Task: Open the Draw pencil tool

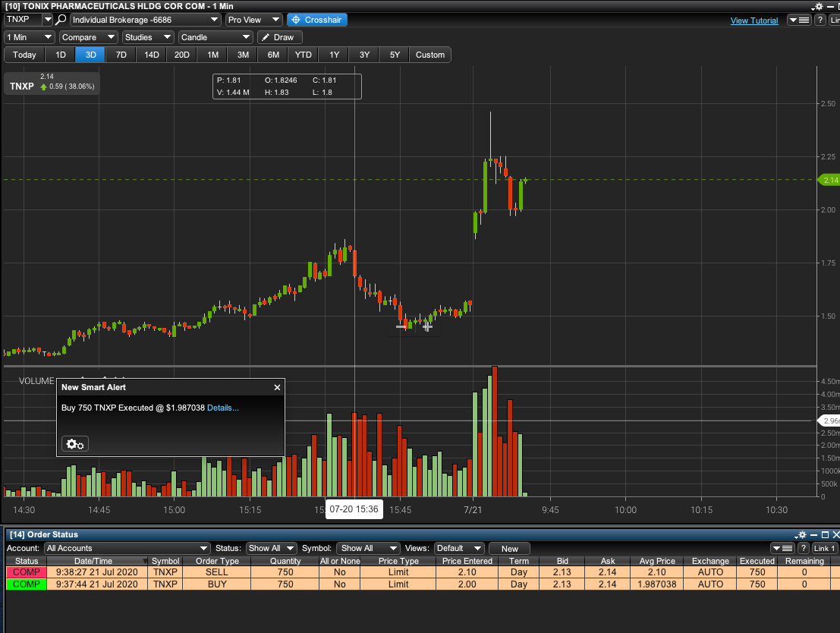Action: coord(279,37)
